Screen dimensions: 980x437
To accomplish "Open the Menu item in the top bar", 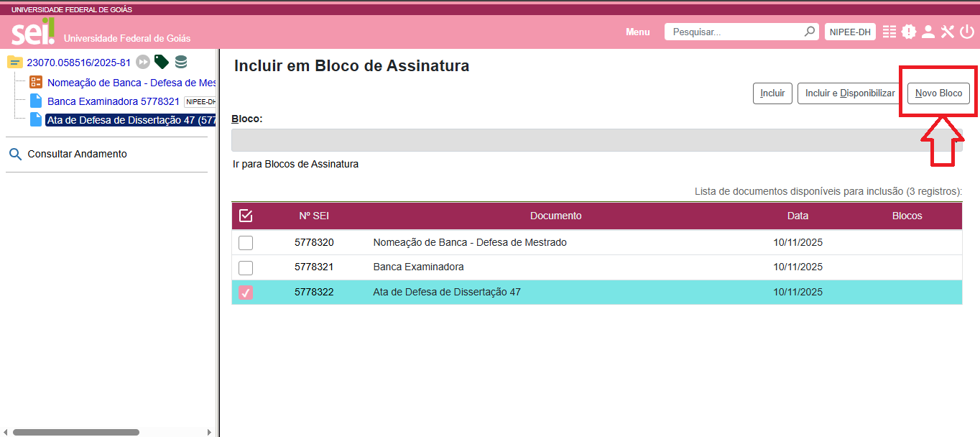I will pyautogui.click(x=637, y=31).
